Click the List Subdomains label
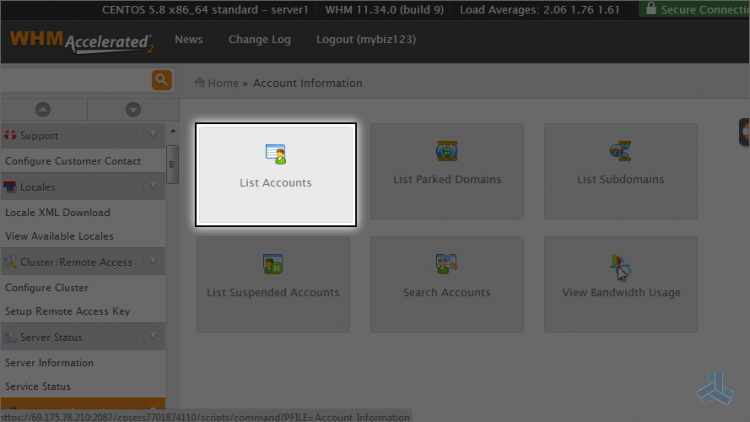The image size is (750, 422). [620, 179]
